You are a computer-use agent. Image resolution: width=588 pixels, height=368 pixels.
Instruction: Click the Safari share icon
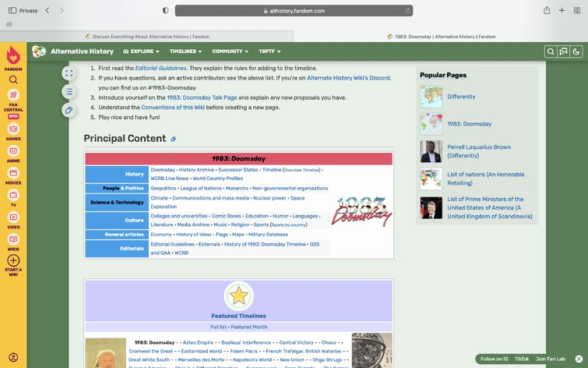[x=547, y=10]
